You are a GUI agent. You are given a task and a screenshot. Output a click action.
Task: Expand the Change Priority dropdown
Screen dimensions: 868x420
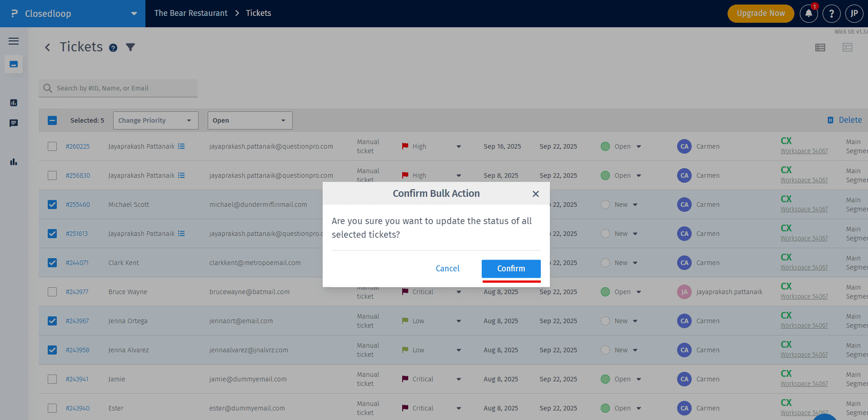pos(155,120)
